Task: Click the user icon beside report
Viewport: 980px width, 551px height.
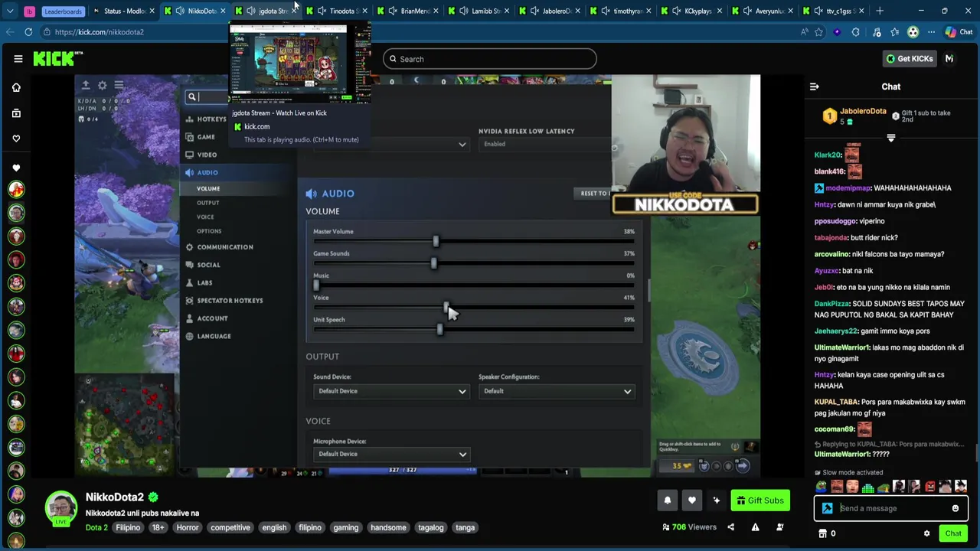Action: 779,527
